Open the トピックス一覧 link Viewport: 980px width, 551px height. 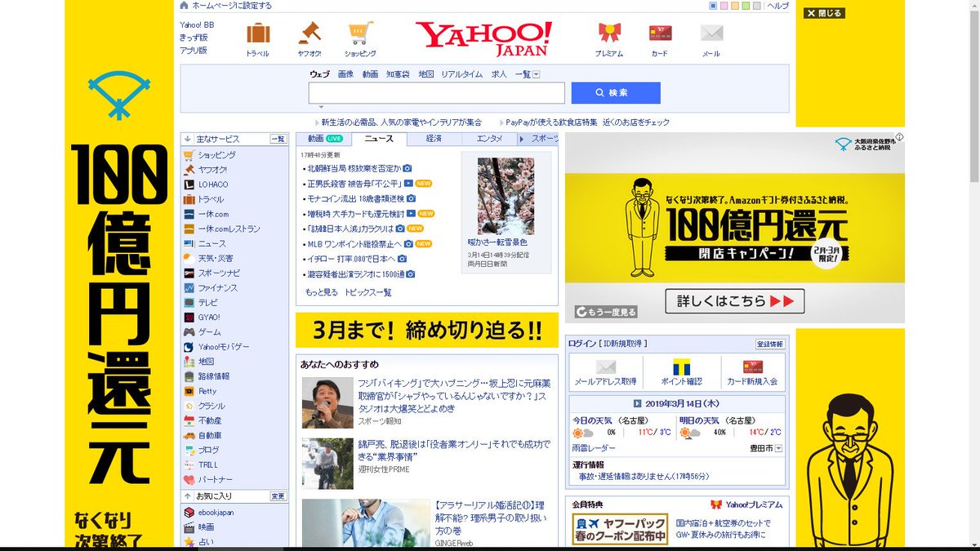point(367,292)
